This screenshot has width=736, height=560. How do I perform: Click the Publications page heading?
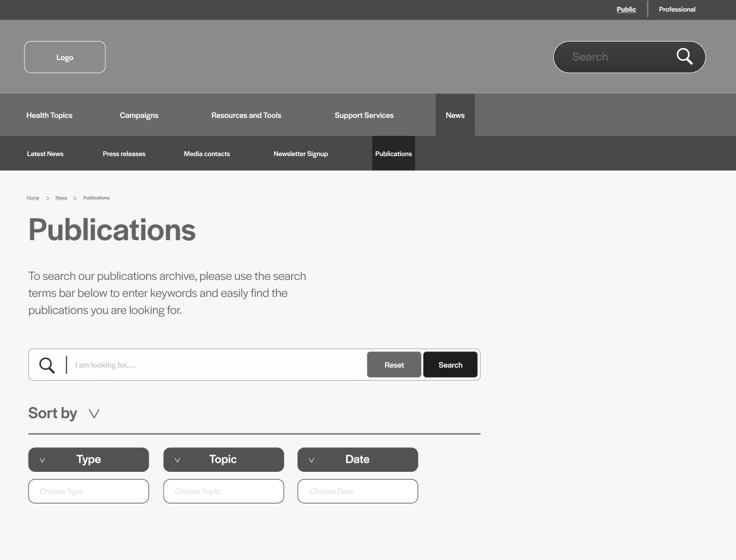[x=112, y=229]
